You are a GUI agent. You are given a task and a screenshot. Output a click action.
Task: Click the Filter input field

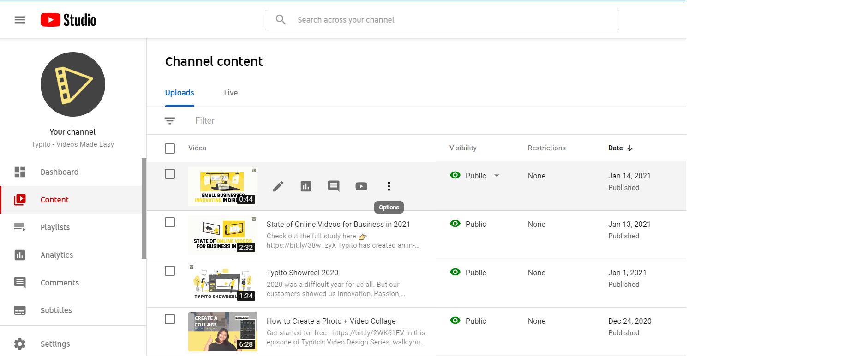[205, 121]
